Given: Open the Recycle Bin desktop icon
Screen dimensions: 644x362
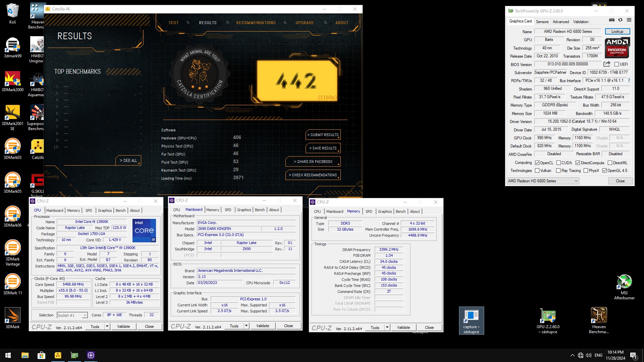Looking at the screenshot, I should (12, 14).
